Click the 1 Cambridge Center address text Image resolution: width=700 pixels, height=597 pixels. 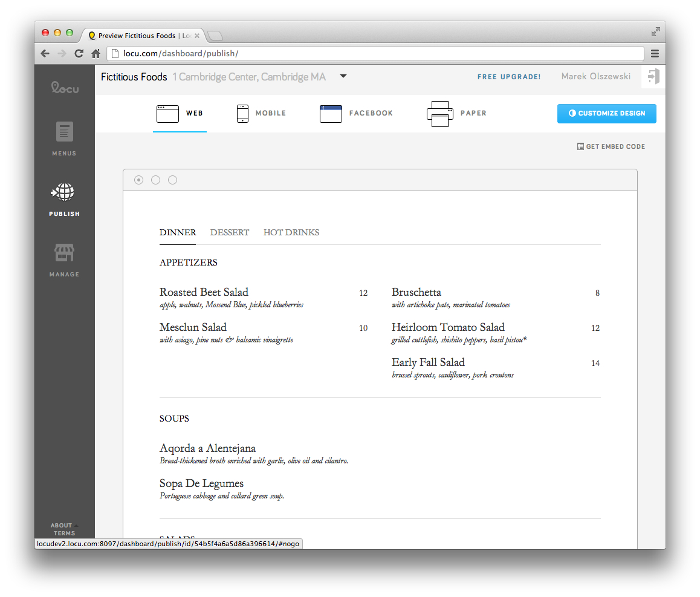[x=249, y=77]
